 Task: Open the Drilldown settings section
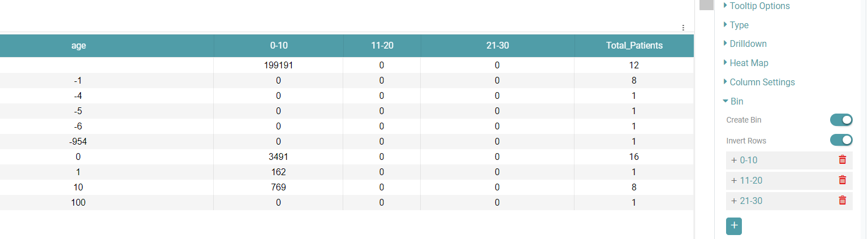[748, 44]
